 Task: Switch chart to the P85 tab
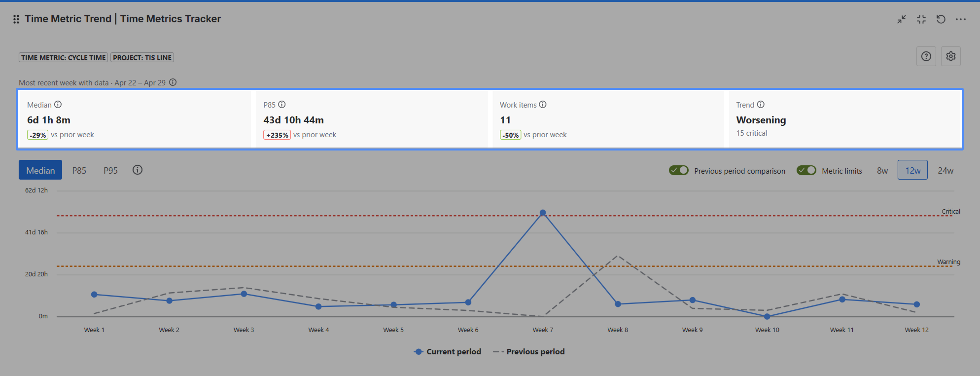click(x=79, y=170)
